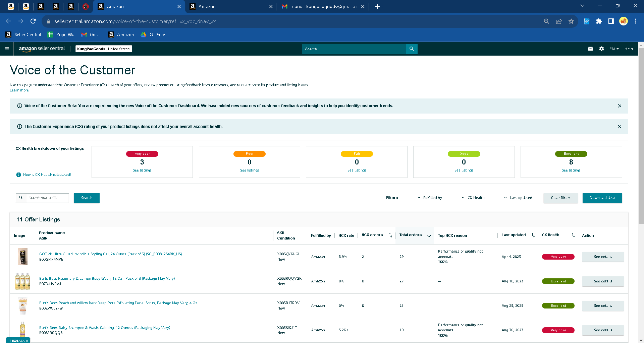Open the Seller Central hamburger menu

pos(7,49)
